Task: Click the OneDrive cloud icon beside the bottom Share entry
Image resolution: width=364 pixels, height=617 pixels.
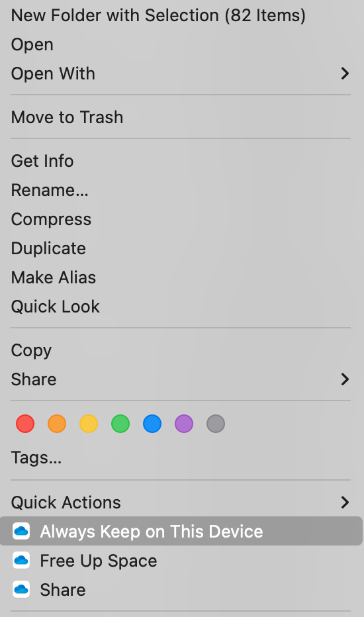Action: [x=21, y=589]
